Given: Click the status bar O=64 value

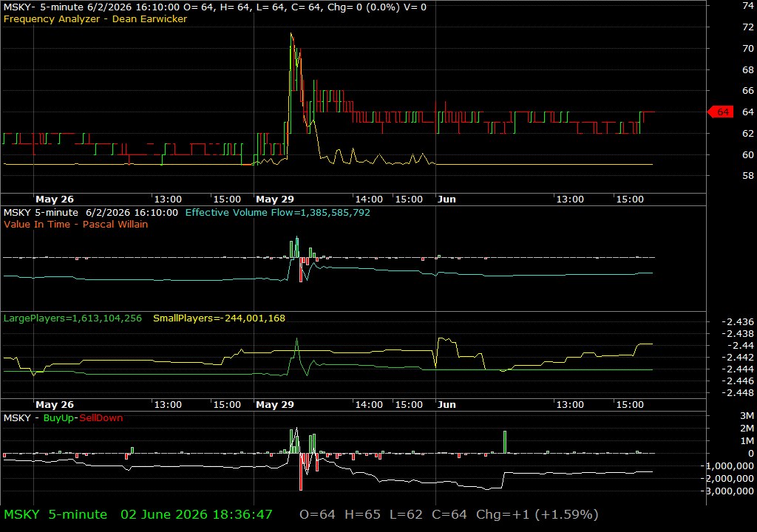Looking at the screenshot, I should pyautogui.click(x=317, y=514).
